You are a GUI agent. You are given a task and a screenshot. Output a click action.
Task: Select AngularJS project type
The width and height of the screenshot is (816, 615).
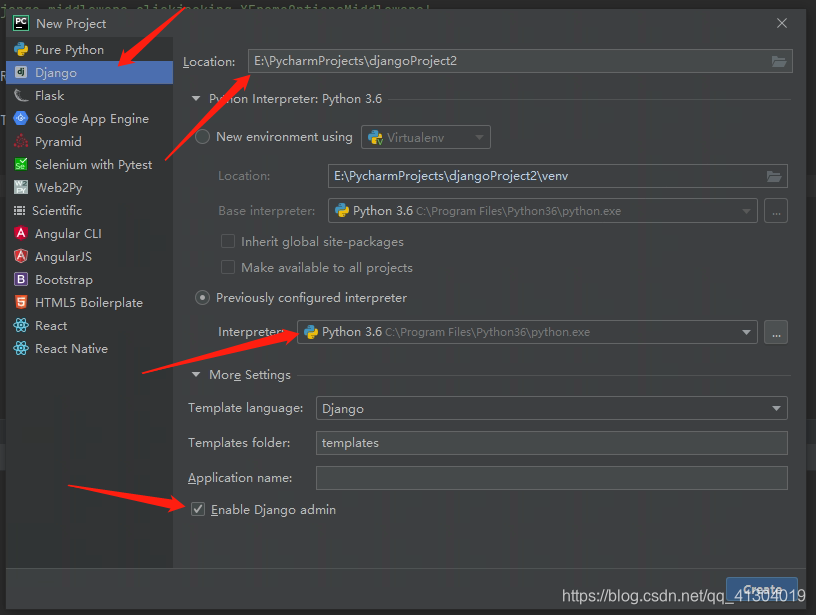[x=90, y=257]
